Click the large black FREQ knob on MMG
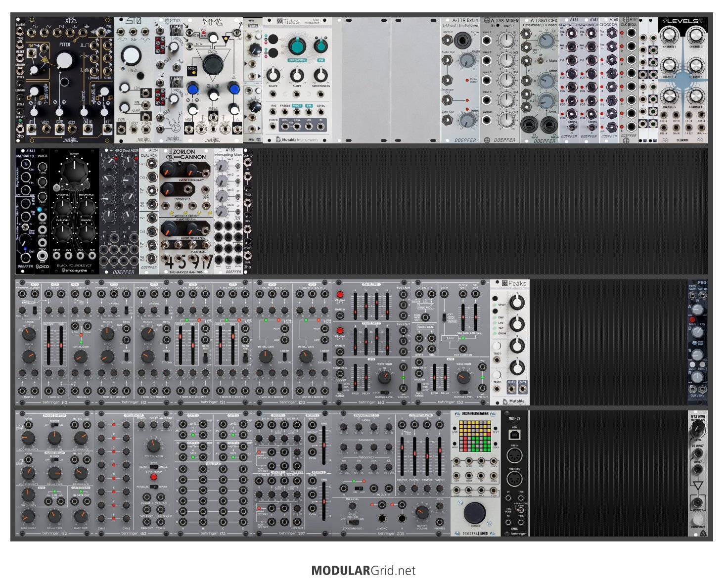Screen dimensions: 728x581 pyautogui.click(x=213, y=65)
